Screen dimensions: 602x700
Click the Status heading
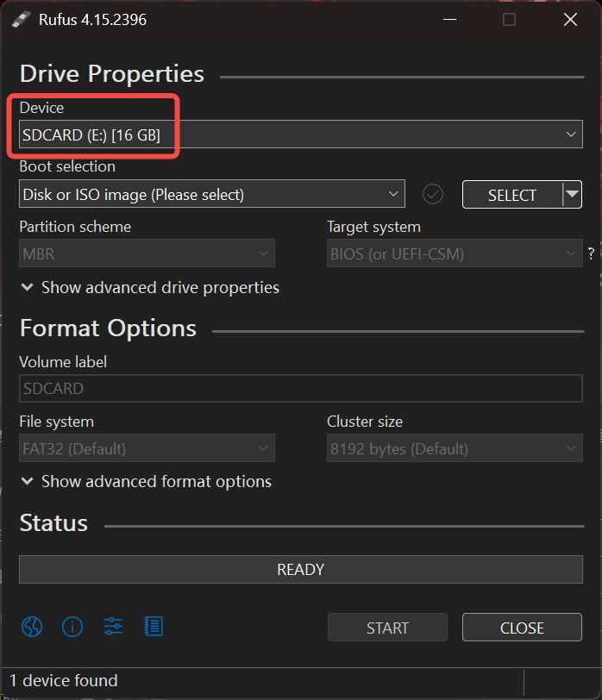(53, 522)
